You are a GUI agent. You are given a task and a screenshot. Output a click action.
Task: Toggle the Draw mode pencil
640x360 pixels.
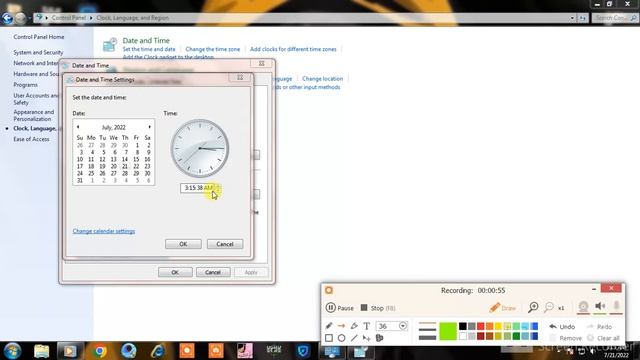(x=502, y=308)
